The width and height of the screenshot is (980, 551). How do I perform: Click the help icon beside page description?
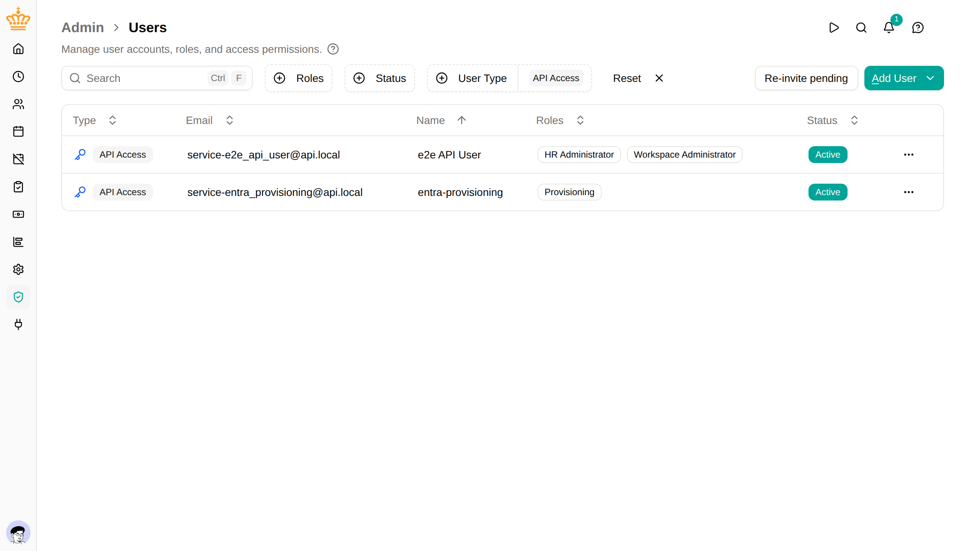tap(333, 49)
